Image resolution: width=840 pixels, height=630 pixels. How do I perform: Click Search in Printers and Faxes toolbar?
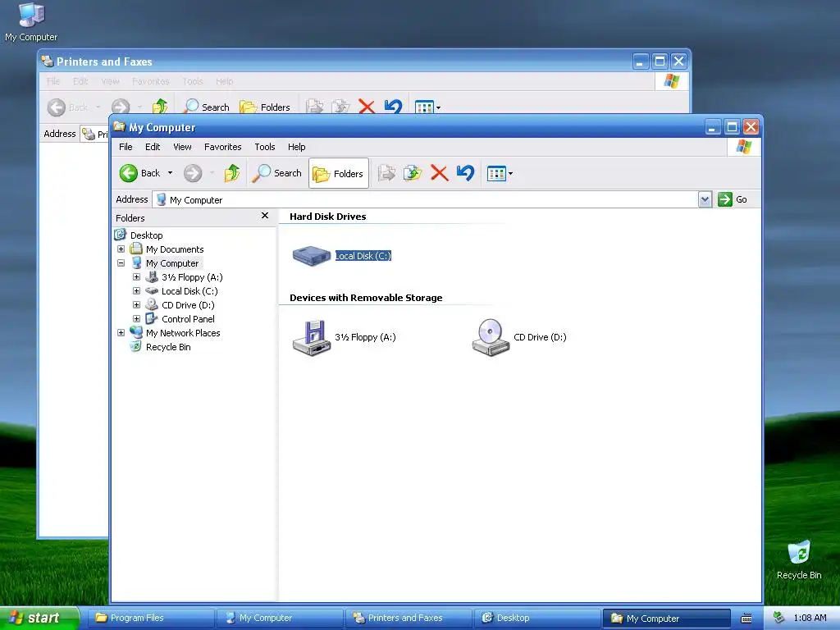207,107
